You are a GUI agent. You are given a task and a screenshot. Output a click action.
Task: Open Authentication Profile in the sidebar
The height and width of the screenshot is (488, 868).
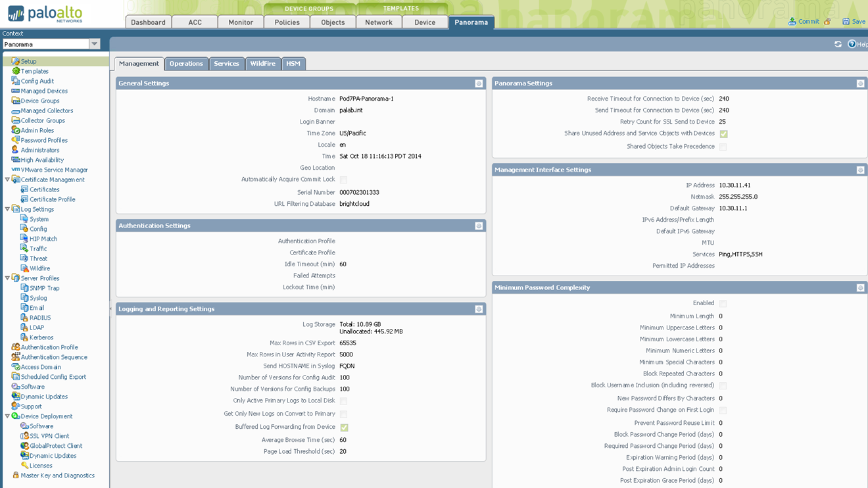coord(49,347)
